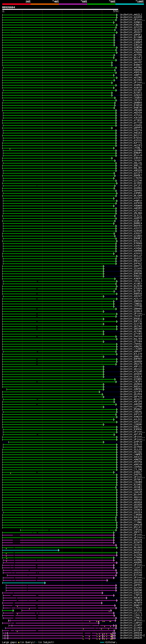
Task: Click the Large gaps legend text
Action: [x=10, y=642]
